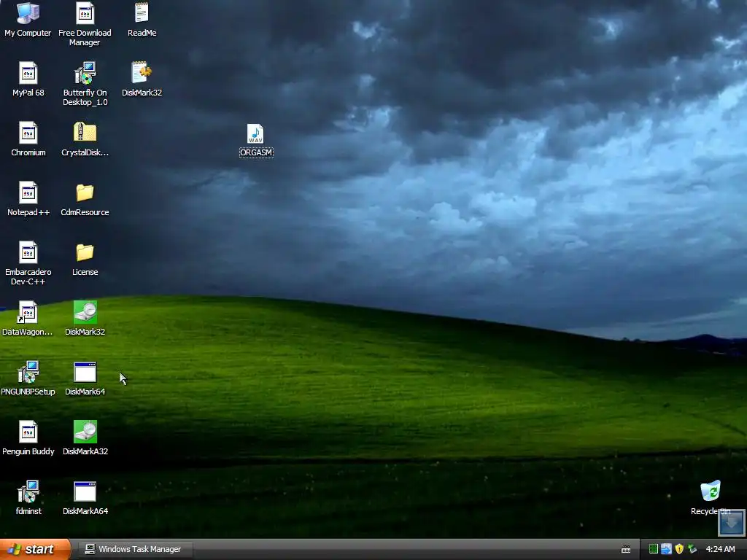Viewport: 747px width, 560px height.
Task: Select the CrystalDisk zipped folder icon
Action: pyautogui.click(x=85, y=139)
